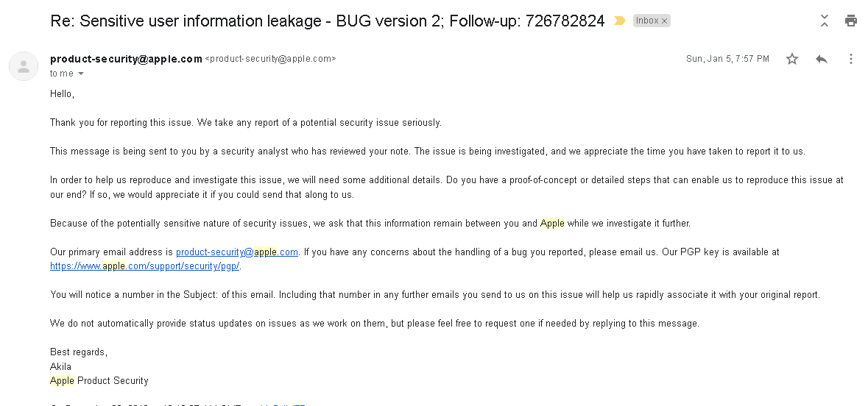Click the Sun, Jan 5 timestamp
Screen dimensions: 868x406
727,59
